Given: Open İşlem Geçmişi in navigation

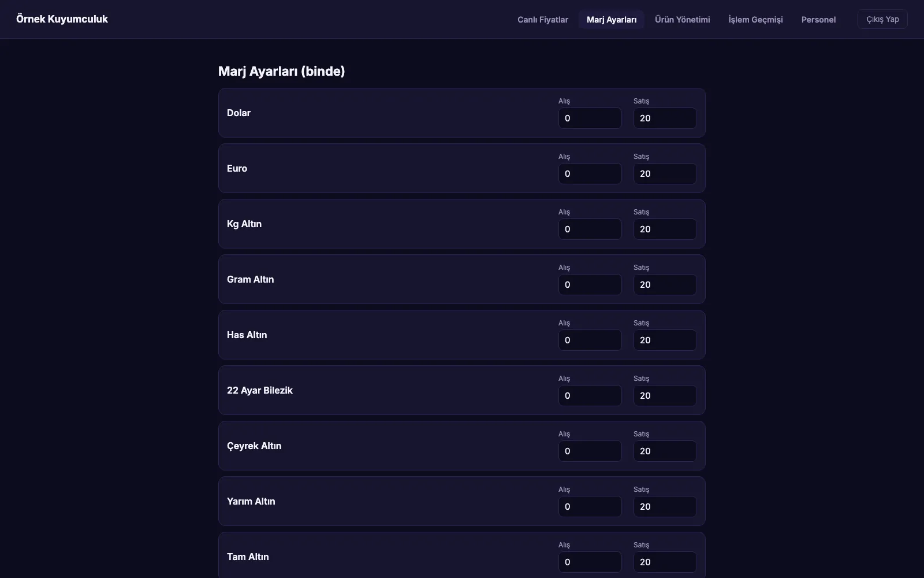Looking at the screenshot, I should [755, 19].
